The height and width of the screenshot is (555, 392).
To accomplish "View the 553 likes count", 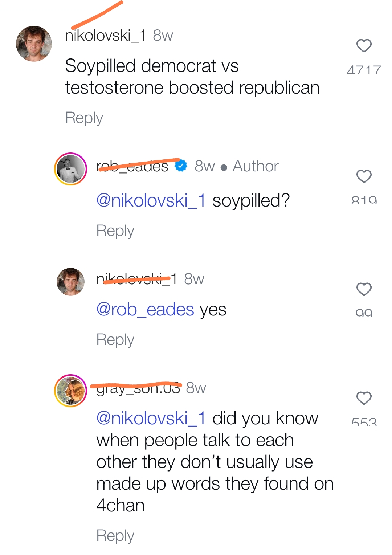I will (364, 421).
